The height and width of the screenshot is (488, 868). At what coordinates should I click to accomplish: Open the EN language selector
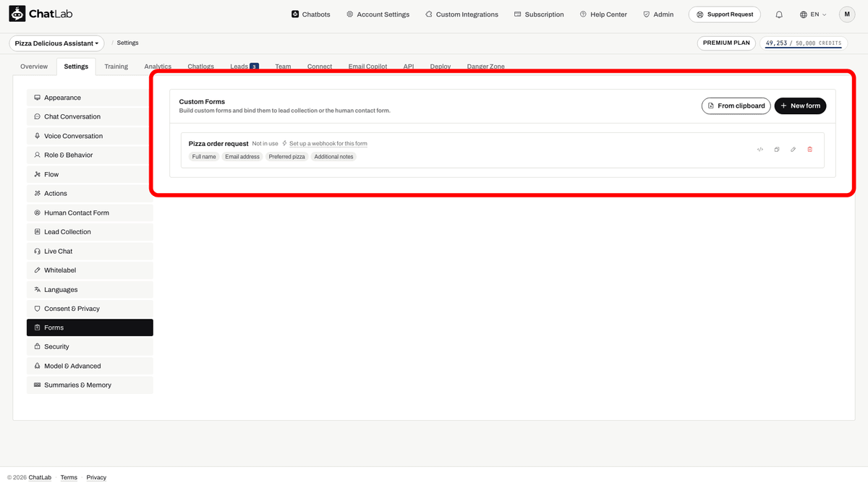point(813,14)
